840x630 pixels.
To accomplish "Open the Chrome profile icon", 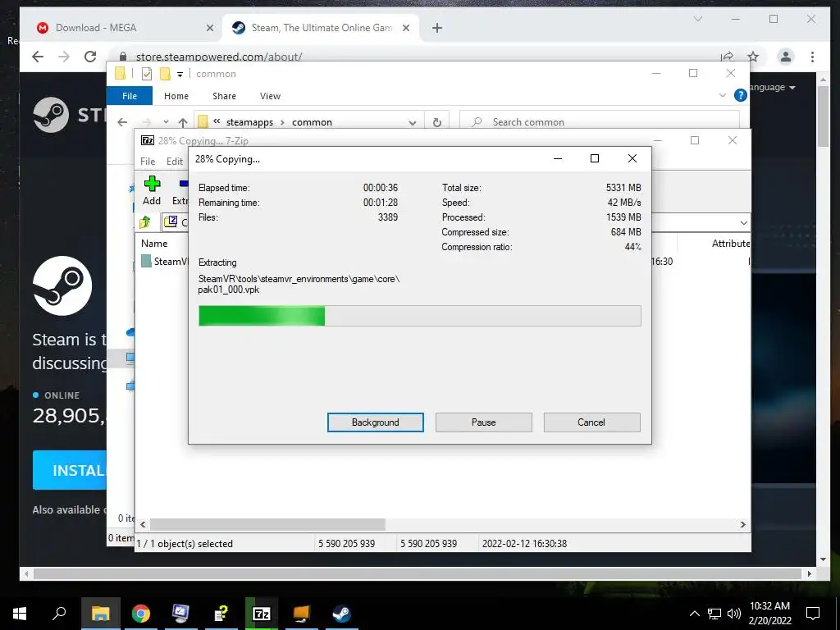I will (786, 57).
